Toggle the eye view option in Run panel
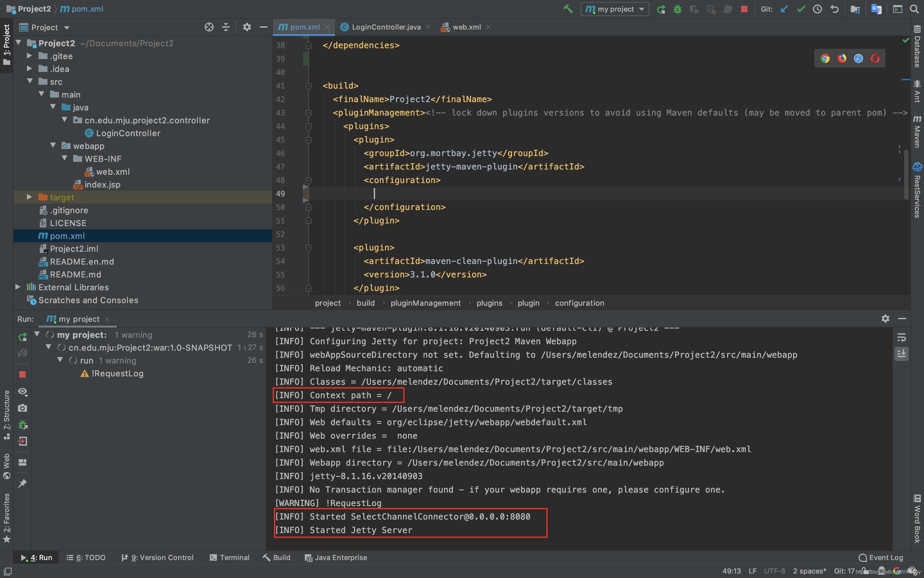This screenshot has width=924, height=578. point(22,391)
